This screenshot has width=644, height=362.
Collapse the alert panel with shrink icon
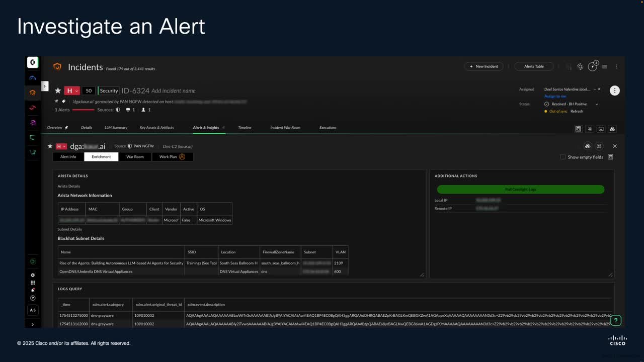599,146
